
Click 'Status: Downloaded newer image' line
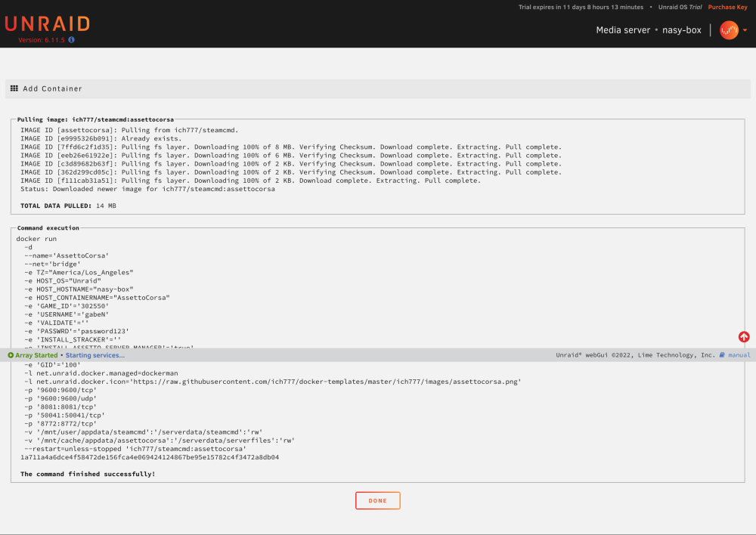click(147, 189)
